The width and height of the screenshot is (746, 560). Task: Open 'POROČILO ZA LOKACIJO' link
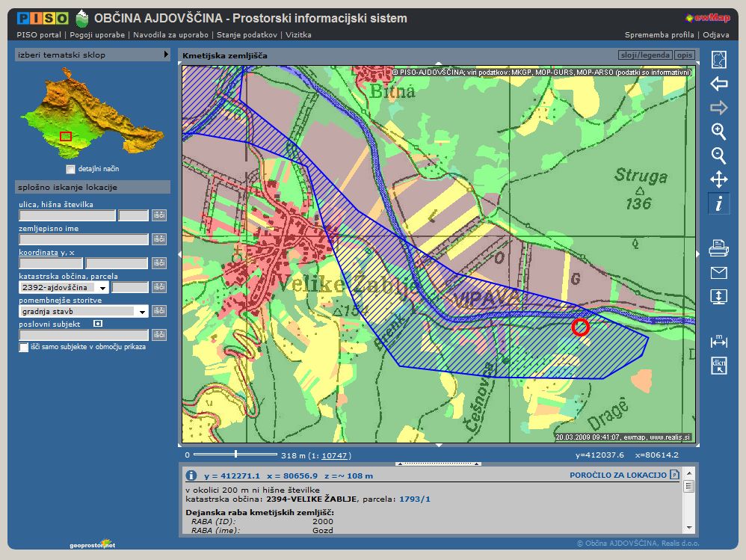click(x=617, y=475)
